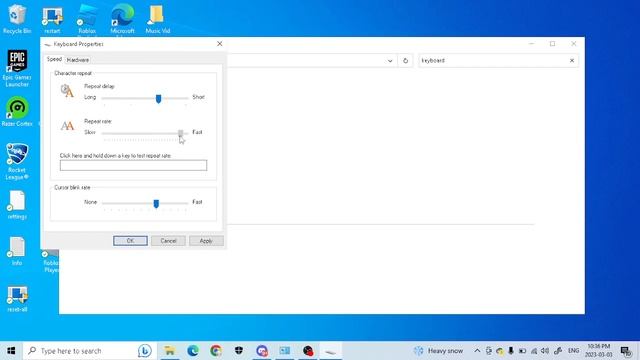
Task: Click the ENG language indicator
Action: (573, 351)
